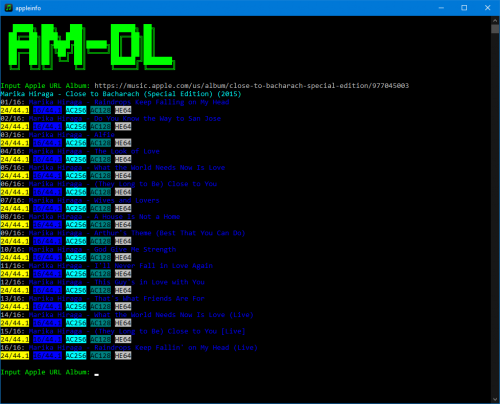Click the album title 'Close to Bacharach (Special Edition)' line
The width and height of the screenshot is (500, 404).
coord(121,94)
